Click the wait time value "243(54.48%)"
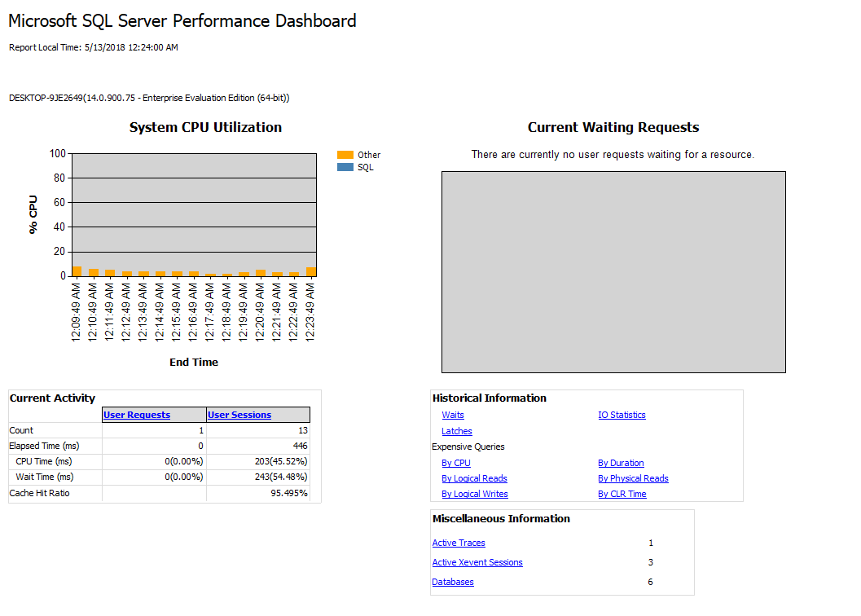The height and width of the screenshot is (616, 861). point(281,477)
